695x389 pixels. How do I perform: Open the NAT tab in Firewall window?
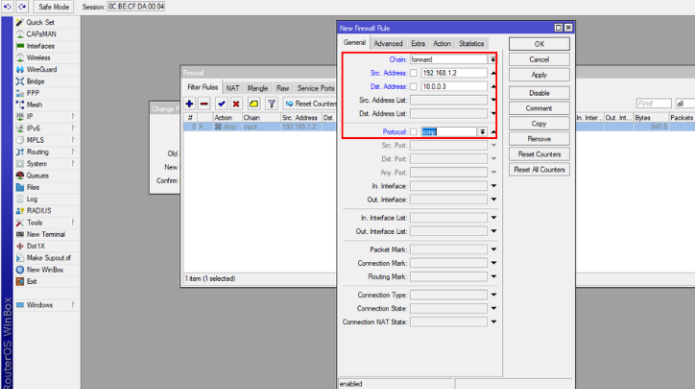tap(233, 88)
